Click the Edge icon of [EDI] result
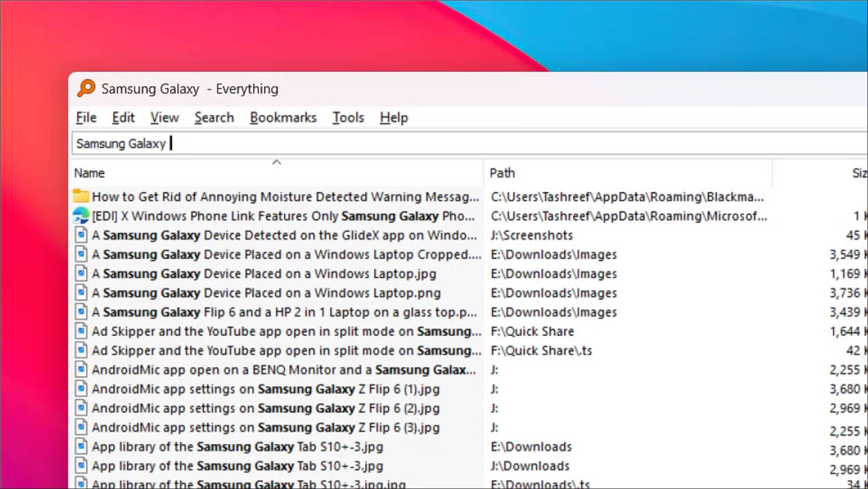868x489 pixels. [x=81, y=216]
